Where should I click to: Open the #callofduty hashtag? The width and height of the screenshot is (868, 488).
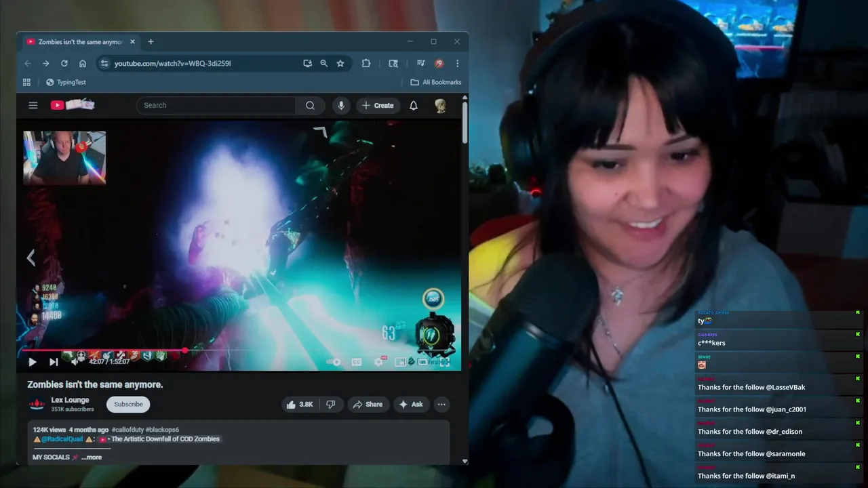(x=127, y=430)
